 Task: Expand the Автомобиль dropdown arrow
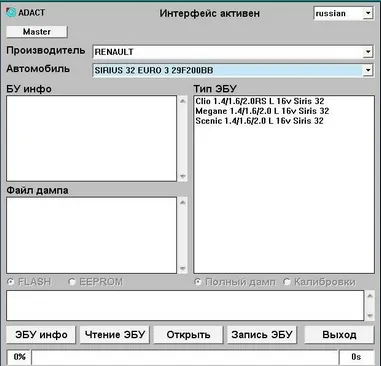click(x=368, y=70)
